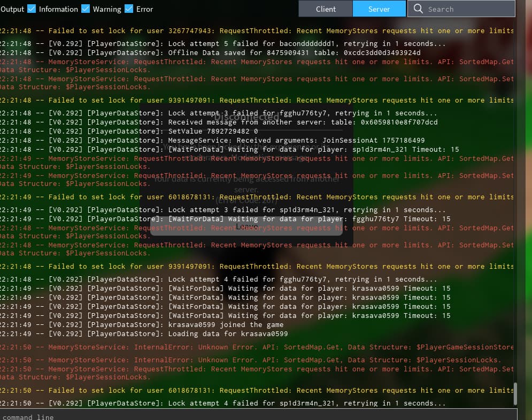
Task: Click 22:21:50 'Failed to set lock for user 6018678131'
Action: click(257, 391)
